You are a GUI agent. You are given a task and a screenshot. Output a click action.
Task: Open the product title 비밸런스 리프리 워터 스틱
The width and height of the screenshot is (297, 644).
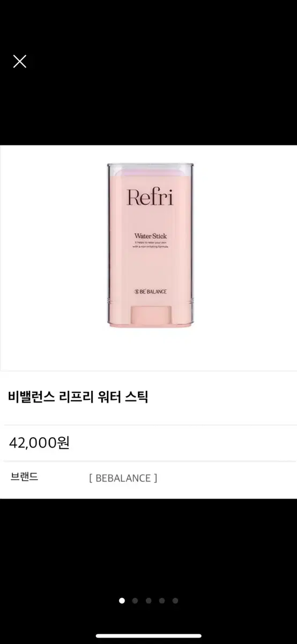(x=78, y=397)
